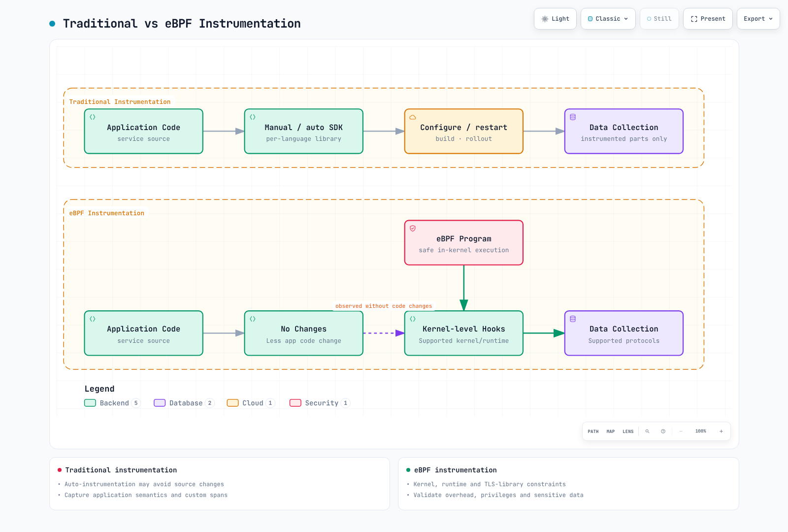The image size is (788, 532).
Task: Click the fullscreen icon on Present button
Action: click(694, 19)
